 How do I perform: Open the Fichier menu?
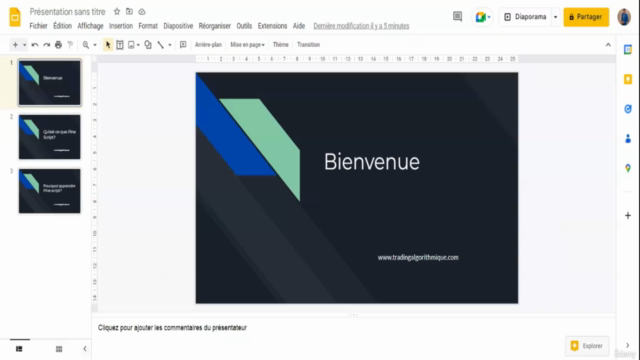coord(38,26)
